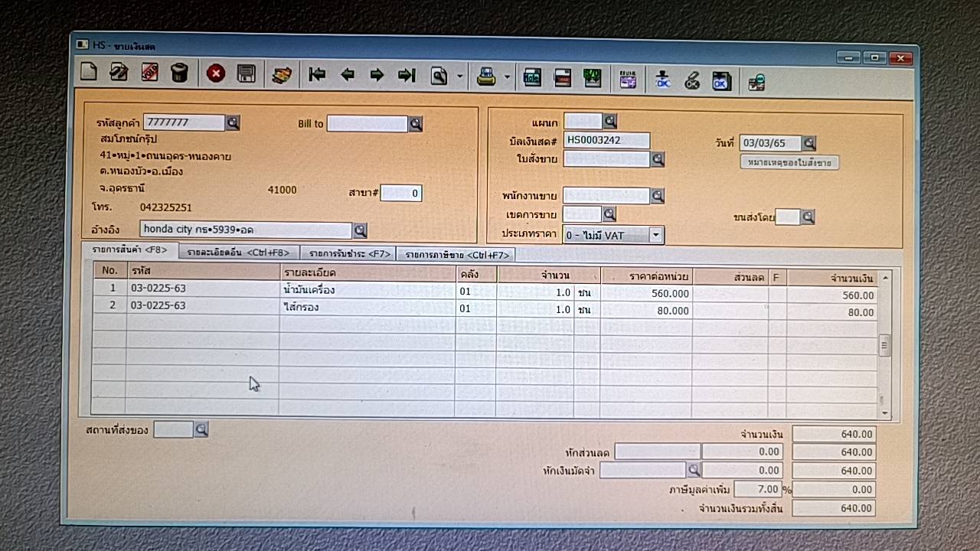Click the หมายเหตุของใบสั่งขาย button
Screen dimensions: 980x551
pyautogui.click(x=789, y=163)
